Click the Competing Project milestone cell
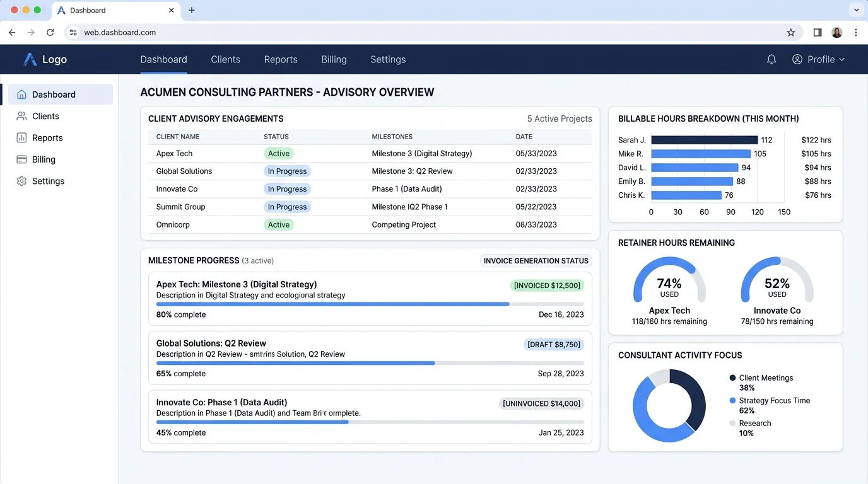Image resolution: width=868 pixels, height=484 pixels. 404,224
